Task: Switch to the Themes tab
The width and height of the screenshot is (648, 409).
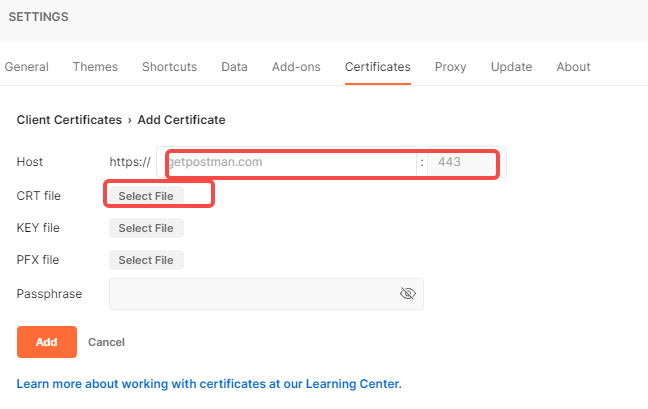Action: click(95, 67)
